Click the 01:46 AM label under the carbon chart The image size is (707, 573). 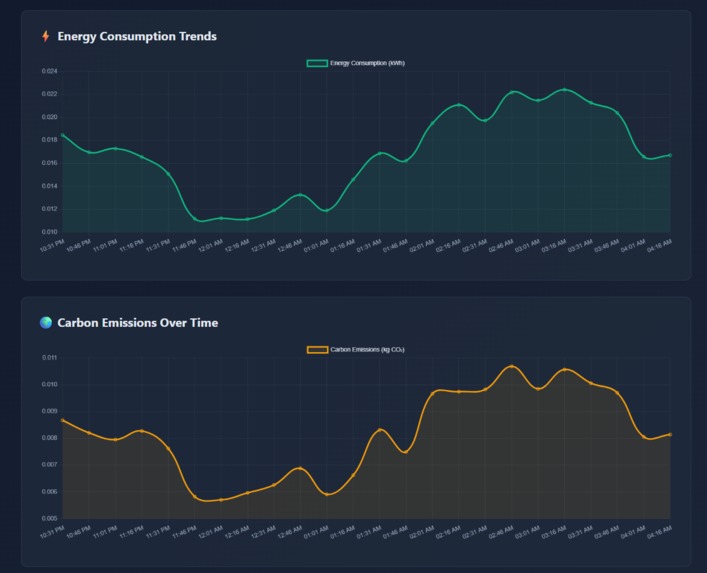coord(395,532)
